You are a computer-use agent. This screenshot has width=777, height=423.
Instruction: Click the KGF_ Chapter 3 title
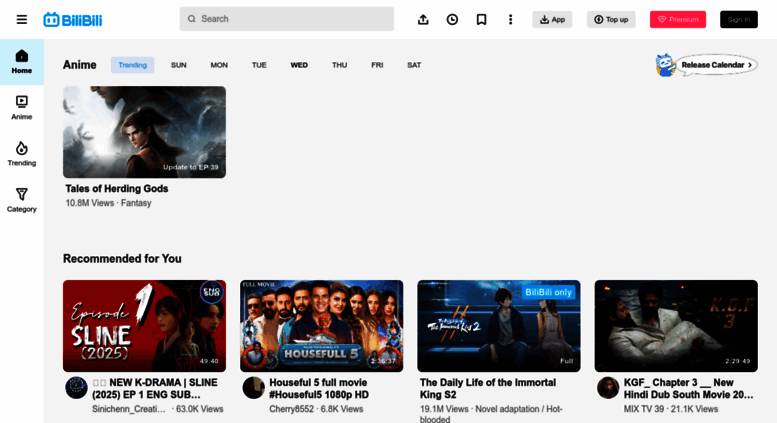pos(688,389)
